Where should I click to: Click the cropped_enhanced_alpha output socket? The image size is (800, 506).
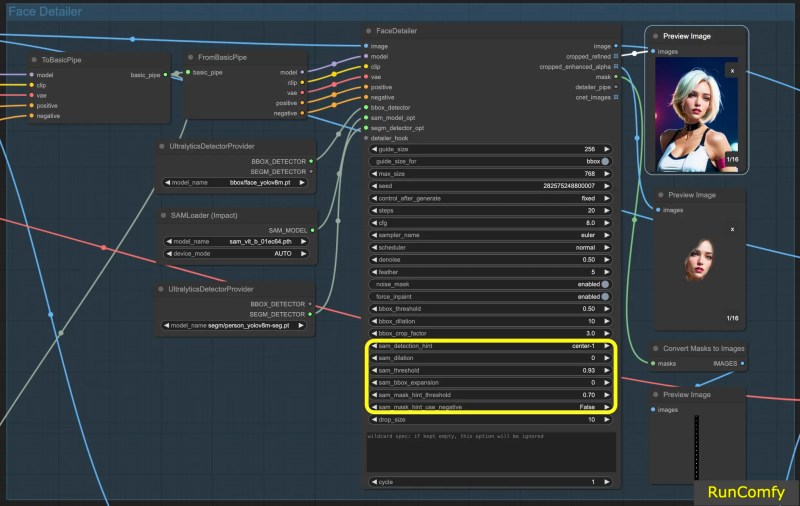(616, 66)
